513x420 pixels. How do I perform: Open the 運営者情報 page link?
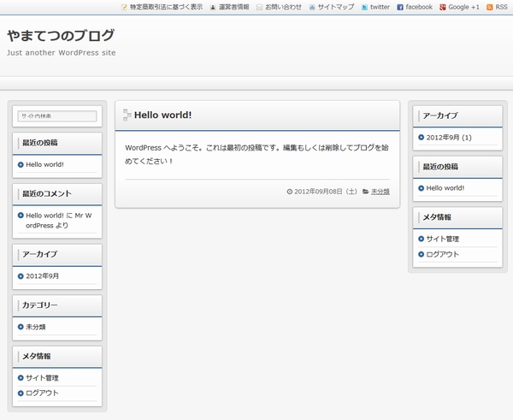[x=234, y=7]
